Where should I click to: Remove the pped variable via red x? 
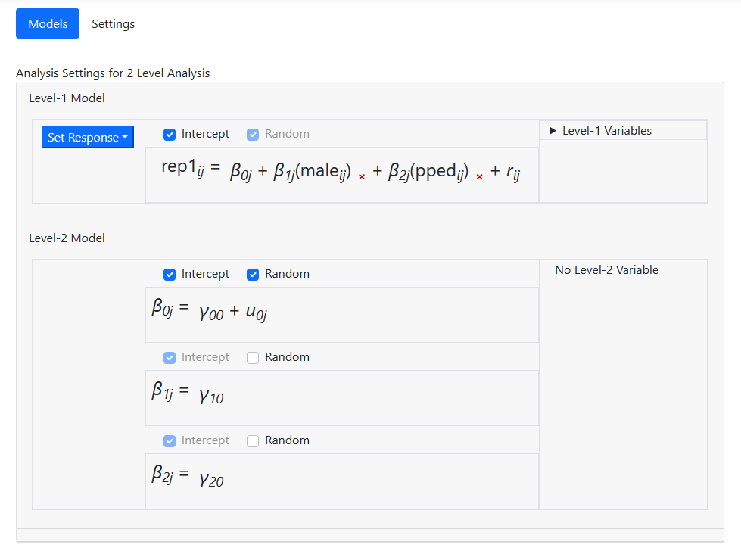tap(479, 176)
